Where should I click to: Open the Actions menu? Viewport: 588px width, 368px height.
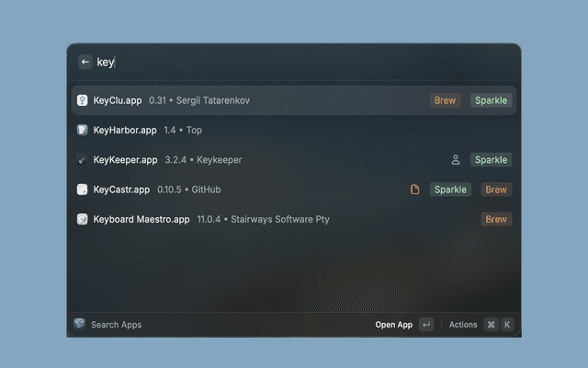463,325
